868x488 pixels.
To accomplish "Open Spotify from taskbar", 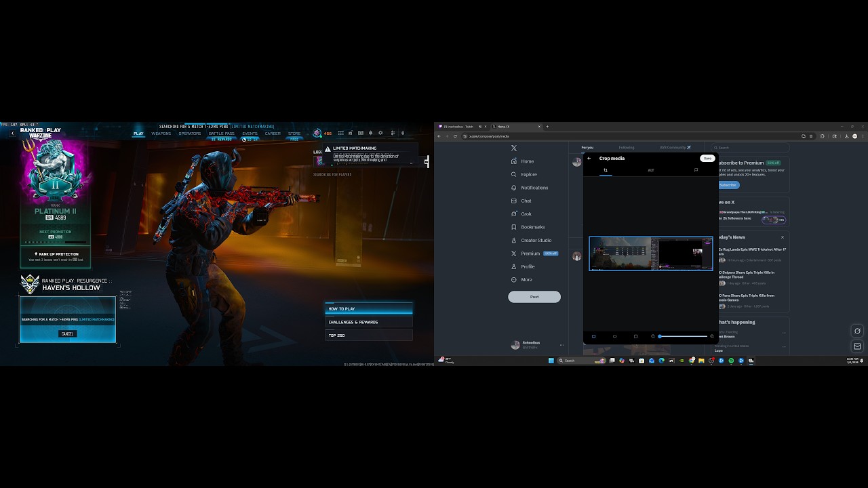I will click(731, 361).
